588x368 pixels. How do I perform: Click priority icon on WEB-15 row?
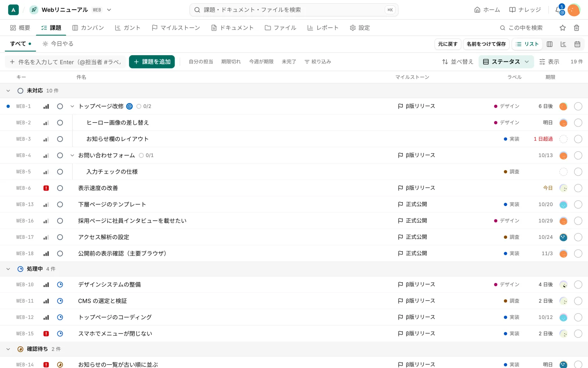46,334
